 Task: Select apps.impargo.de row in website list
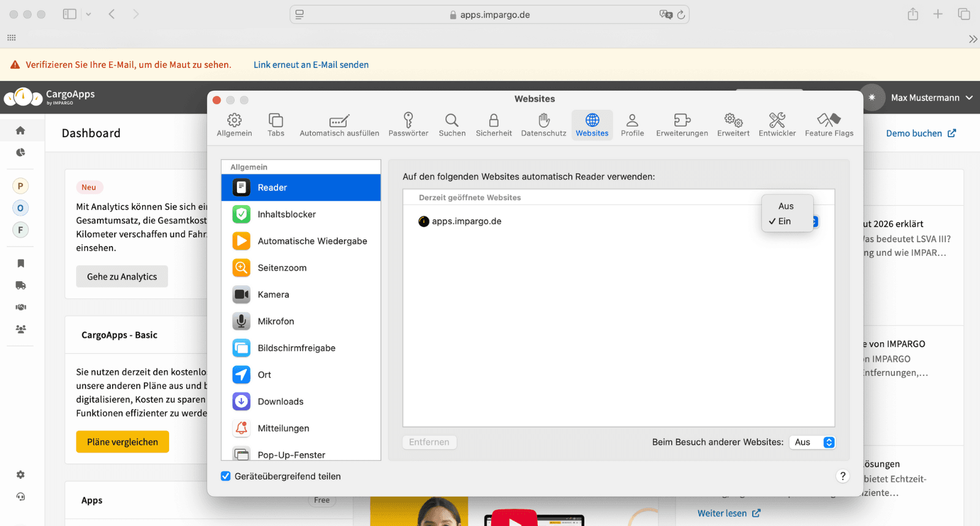[619, 221]
